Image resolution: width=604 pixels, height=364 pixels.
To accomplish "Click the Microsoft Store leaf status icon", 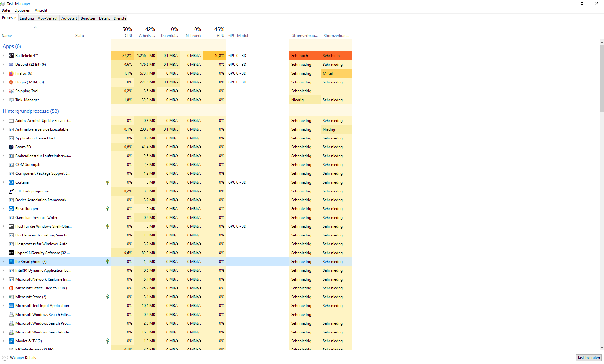I will [107, 297].
